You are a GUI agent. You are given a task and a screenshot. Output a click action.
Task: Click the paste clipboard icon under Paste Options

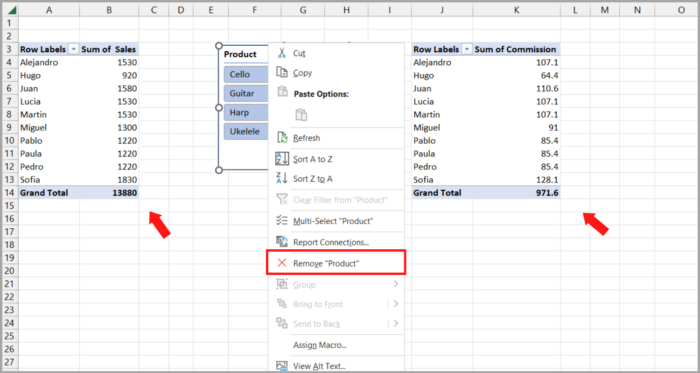click(301, 115)
